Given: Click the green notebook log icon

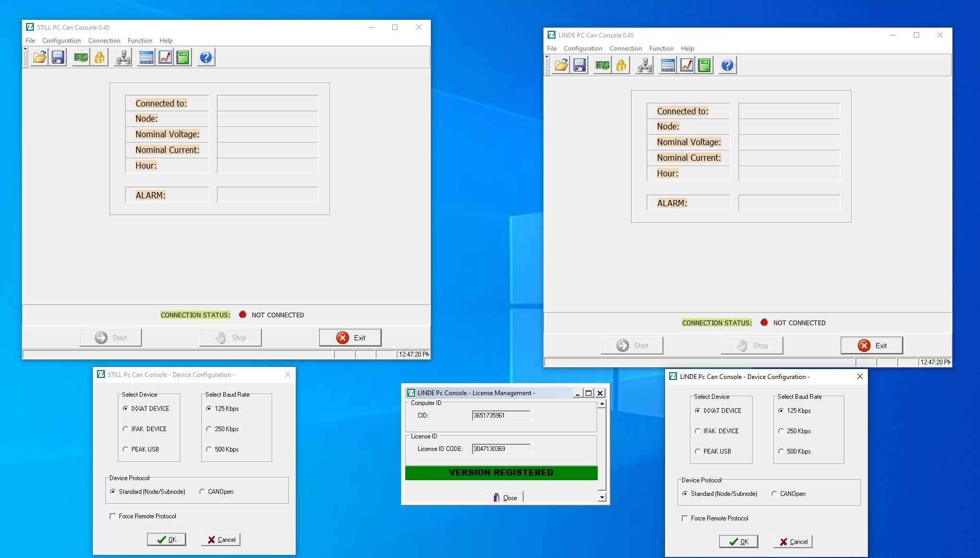Looking at the screenshot, I should tap(183, 57).
